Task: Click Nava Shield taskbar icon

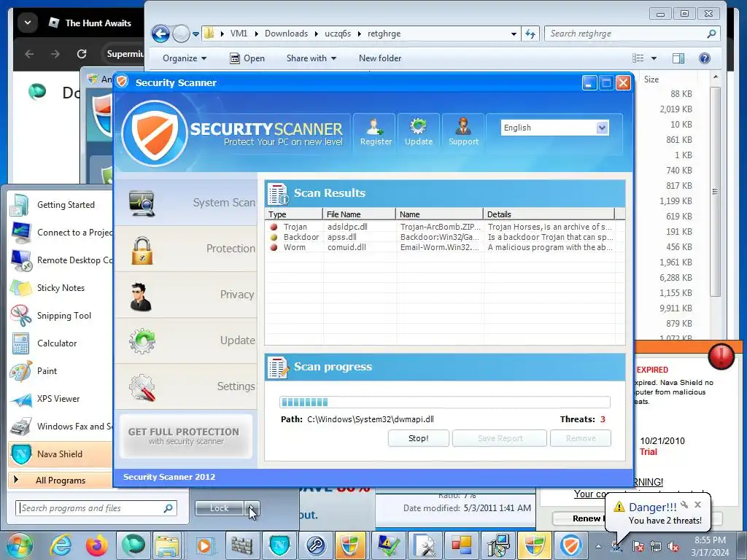Action: [x=279, y=545]
